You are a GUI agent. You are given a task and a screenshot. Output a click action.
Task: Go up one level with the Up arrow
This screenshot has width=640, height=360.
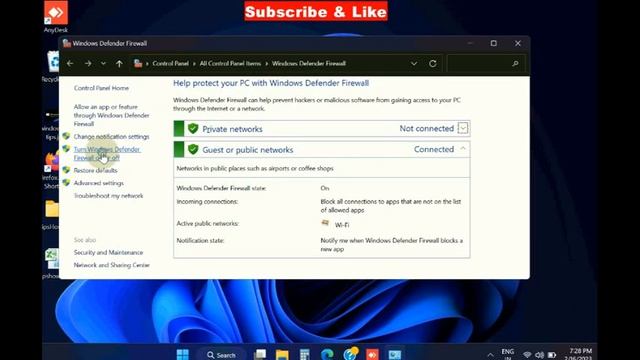(119, 64)
